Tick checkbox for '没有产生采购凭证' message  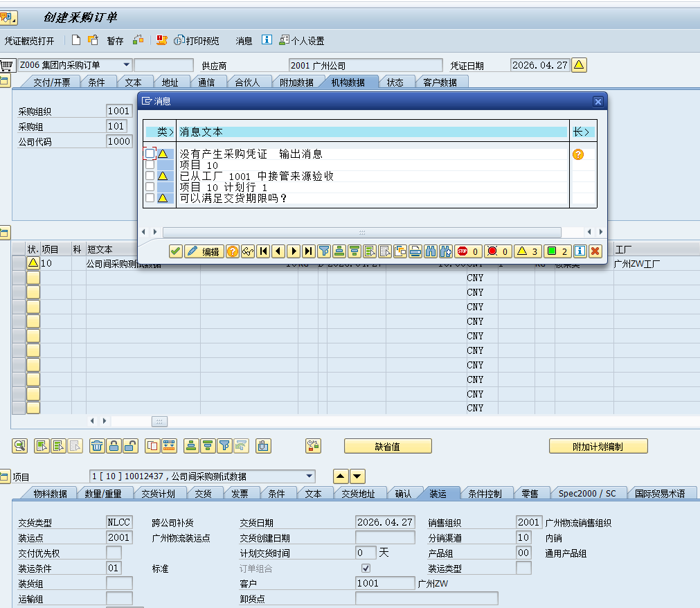(x=150, y=154)
